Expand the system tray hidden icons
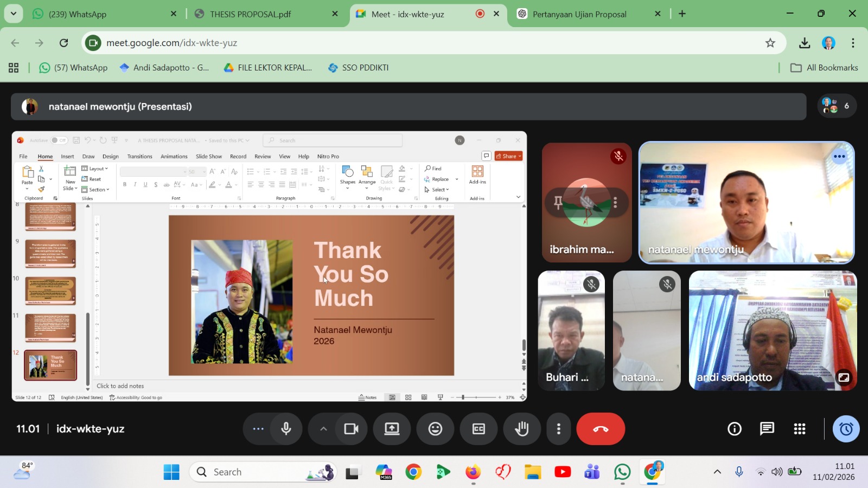868x488 pixels. (717, 472)
